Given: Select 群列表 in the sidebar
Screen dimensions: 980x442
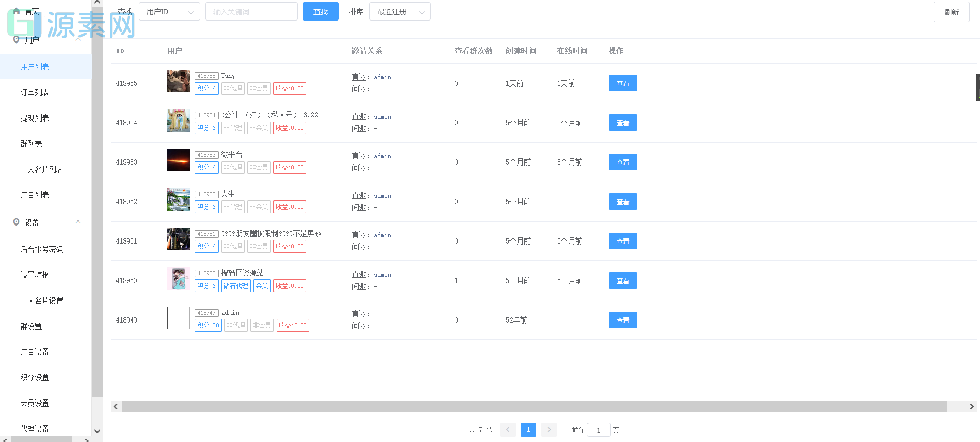Looking at the screenshot, I should click(x=31, y=144).
